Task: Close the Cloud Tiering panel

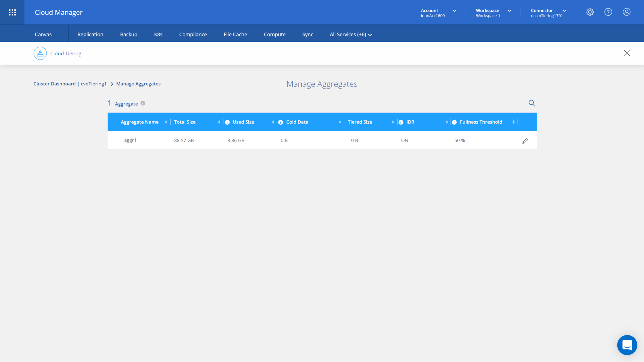Action: (627, 53)
